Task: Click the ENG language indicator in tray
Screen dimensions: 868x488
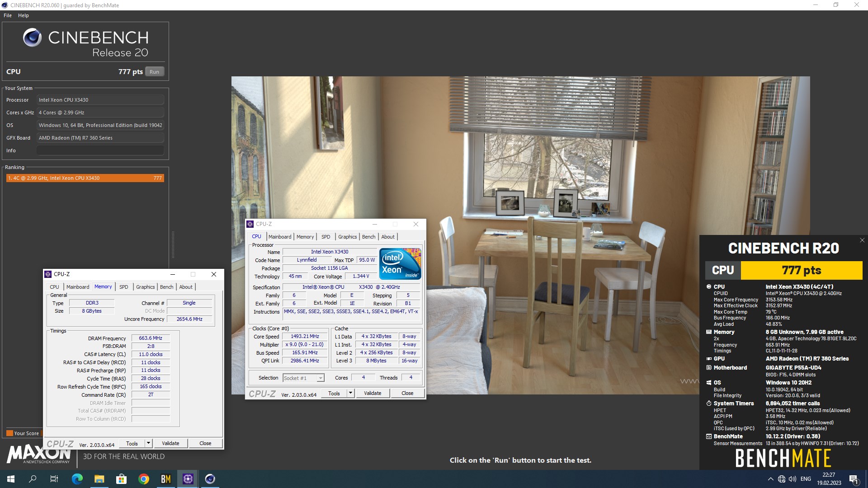Action: (x=806, y=479)
